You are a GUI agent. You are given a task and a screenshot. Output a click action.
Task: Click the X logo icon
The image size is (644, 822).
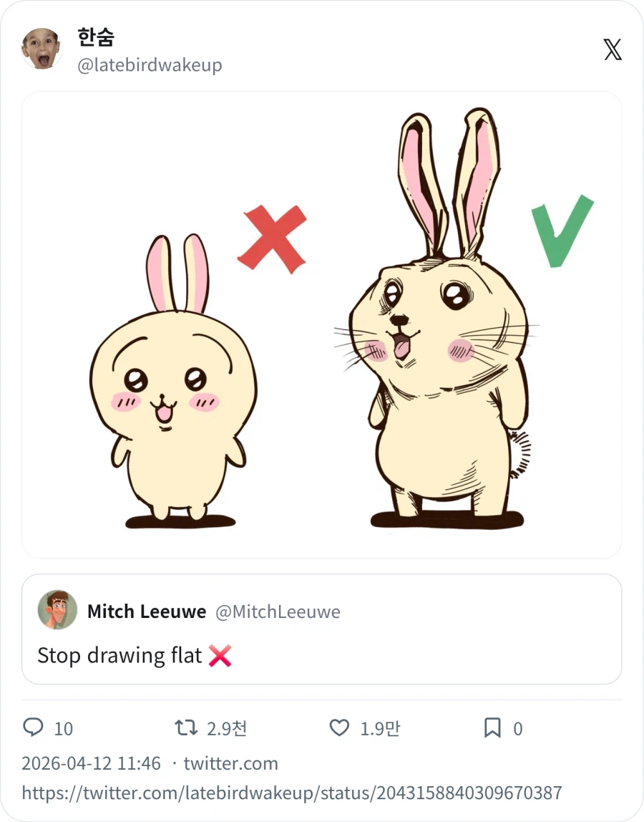click(613, 49)
